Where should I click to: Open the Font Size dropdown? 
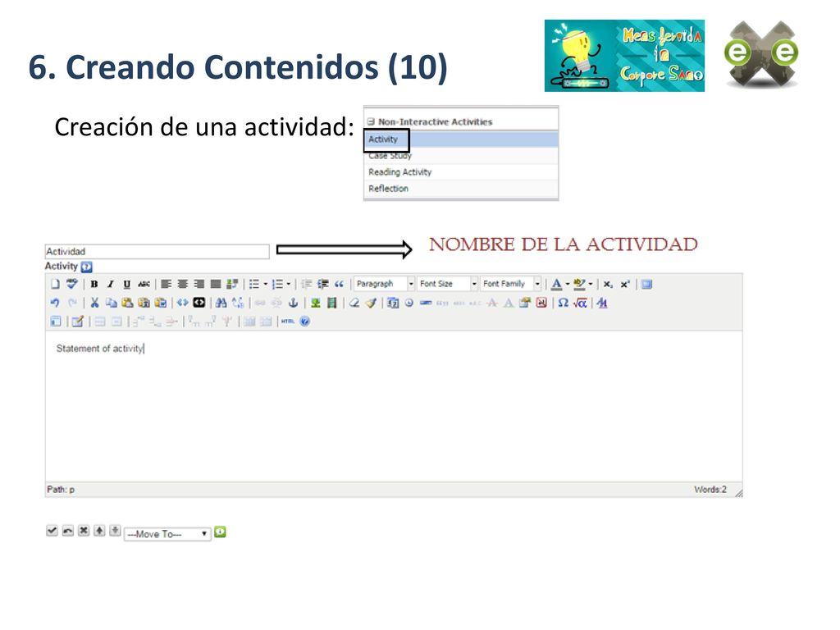[447, 284]
